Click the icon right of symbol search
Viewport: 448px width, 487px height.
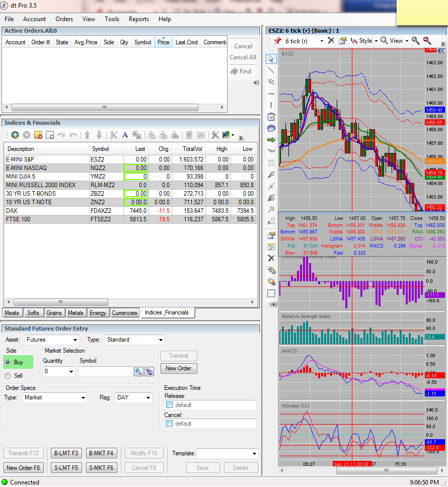pos(150,371)
